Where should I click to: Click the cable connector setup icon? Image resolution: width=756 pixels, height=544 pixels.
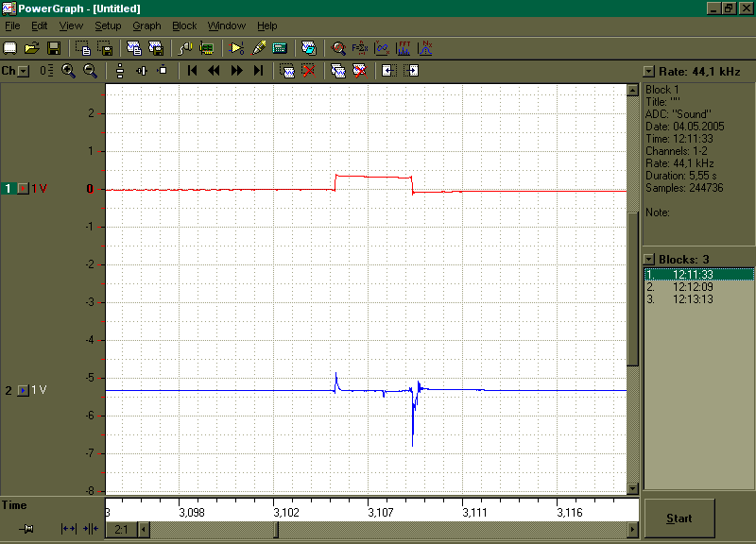point(185,48)
